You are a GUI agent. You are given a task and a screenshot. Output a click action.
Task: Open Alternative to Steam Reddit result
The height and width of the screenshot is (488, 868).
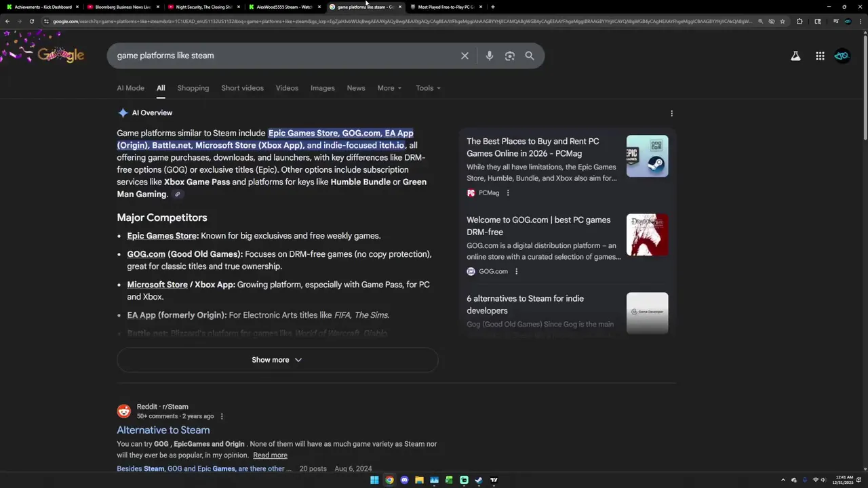click(x=163, y=430)
